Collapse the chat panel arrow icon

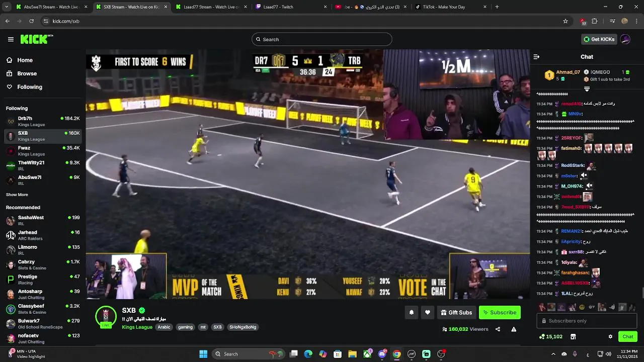[536, 57]
